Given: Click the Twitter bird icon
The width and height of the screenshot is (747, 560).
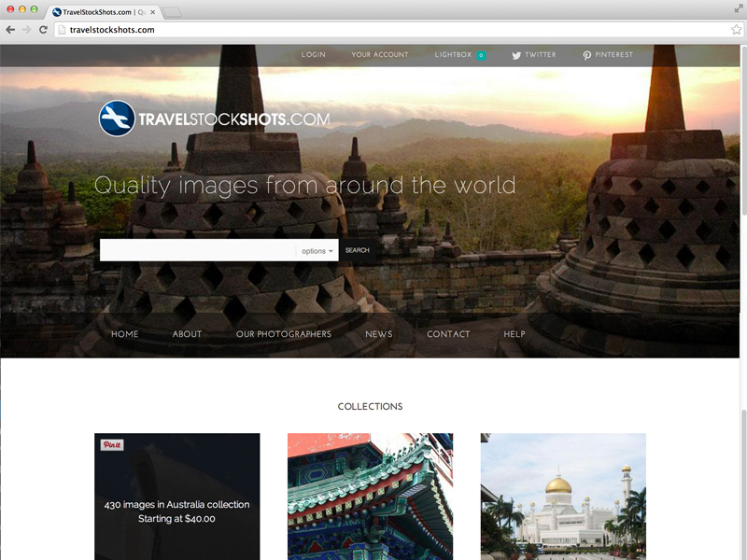Looking at the screenshot, I should point(516,55).
